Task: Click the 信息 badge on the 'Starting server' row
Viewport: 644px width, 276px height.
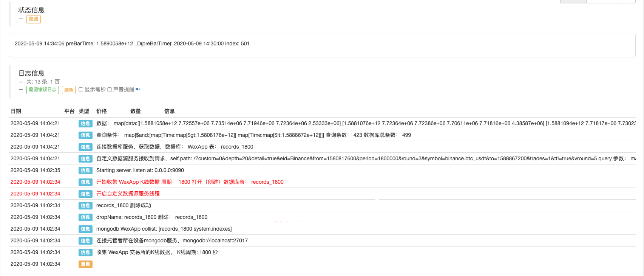Action: pos(85,171)
